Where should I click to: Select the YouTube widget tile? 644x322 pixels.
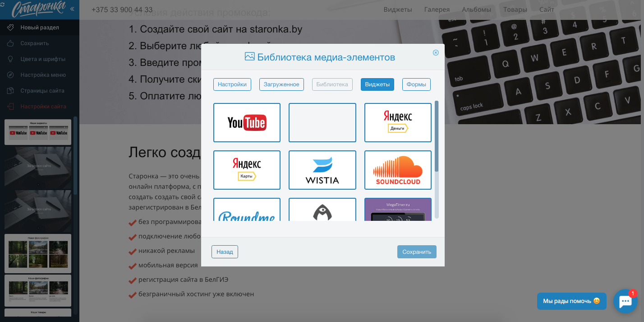(x=247, y=122)
